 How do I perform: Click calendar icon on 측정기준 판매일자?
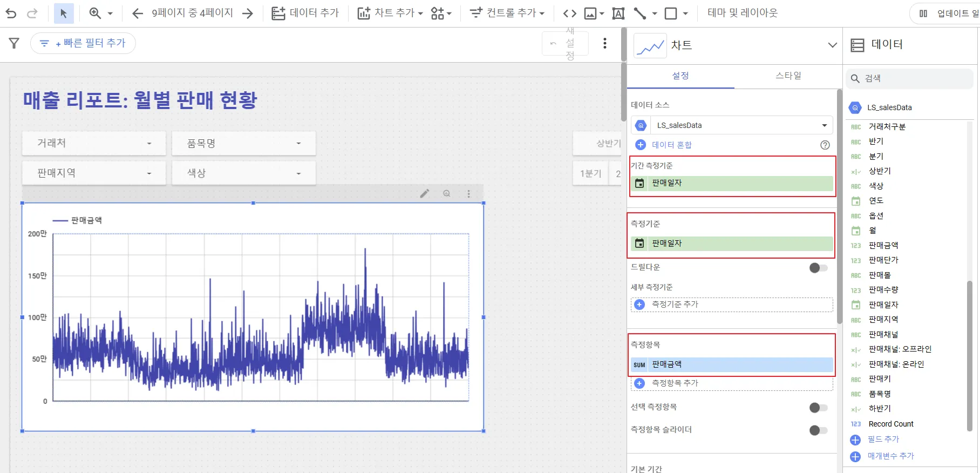[x=639, y=244]
